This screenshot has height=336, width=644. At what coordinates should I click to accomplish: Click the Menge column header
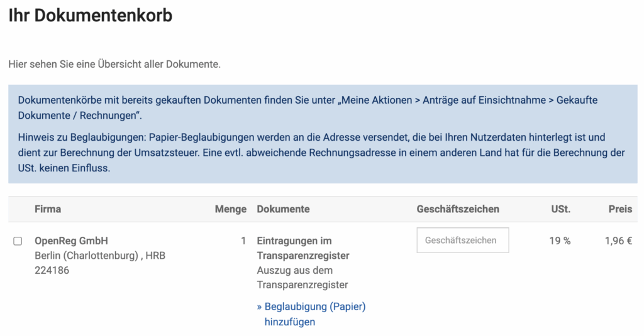click(x=230, y=209)
